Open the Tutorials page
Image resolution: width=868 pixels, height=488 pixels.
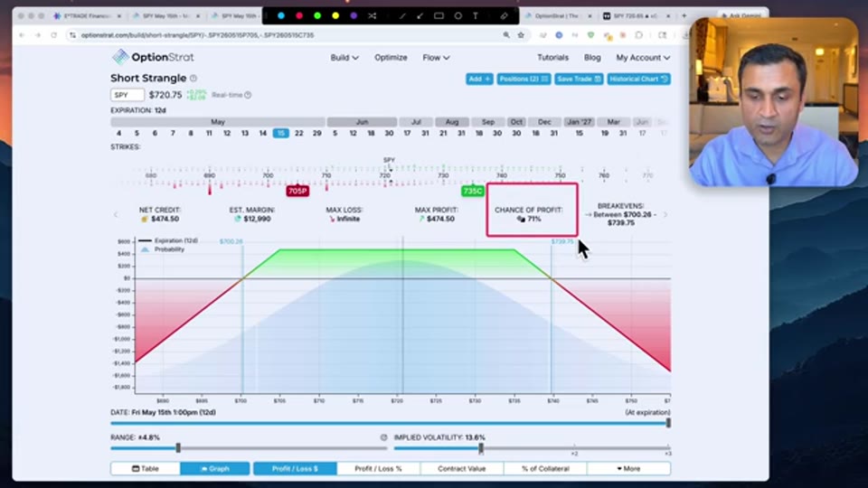point(552,58)
